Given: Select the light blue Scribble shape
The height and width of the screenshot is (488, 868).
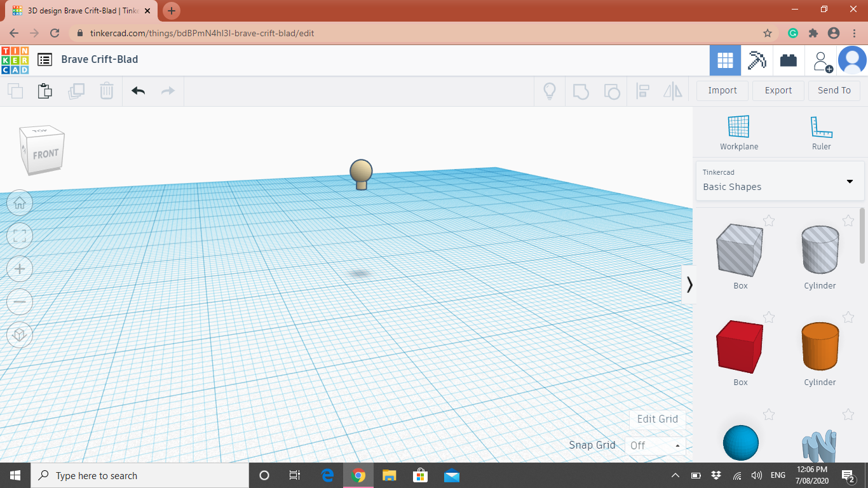Looking at the screenshot, I should coord(820,447).
